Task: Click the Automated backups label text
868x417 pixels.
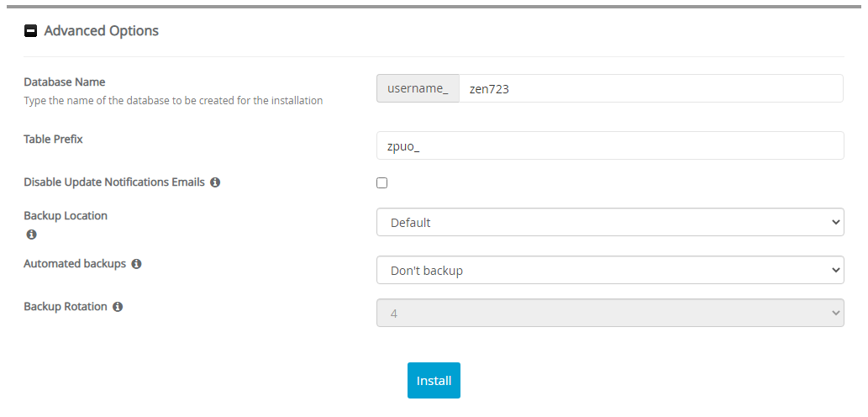Action: (x=75, y=263)
